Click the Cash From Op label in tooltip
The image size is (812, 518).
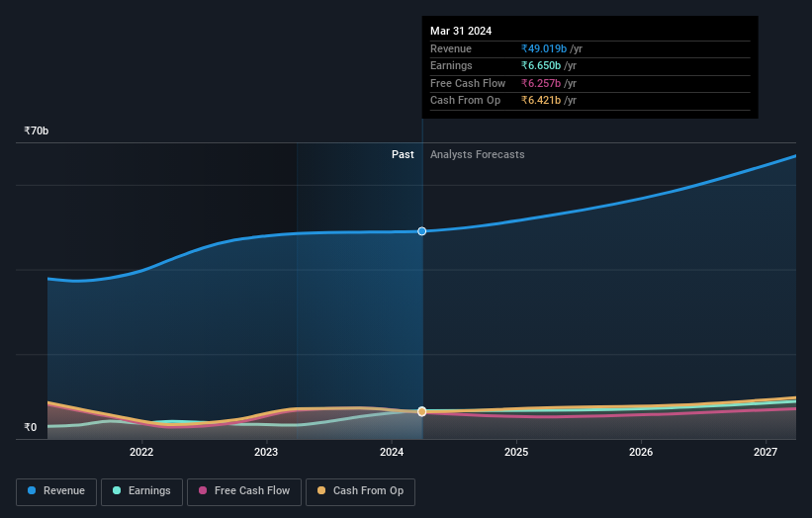point(465,101)
